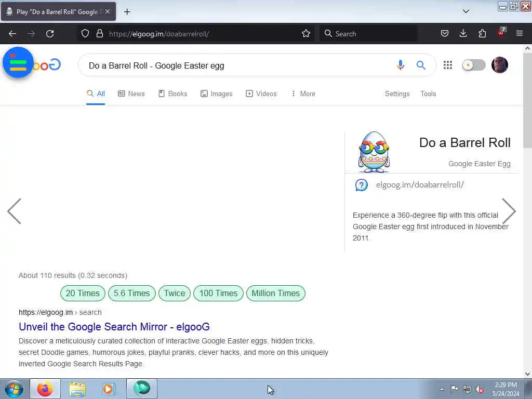Open a new browser tab
The width and height of the screenshot is (532, 399).
click(x=127, y=12)
